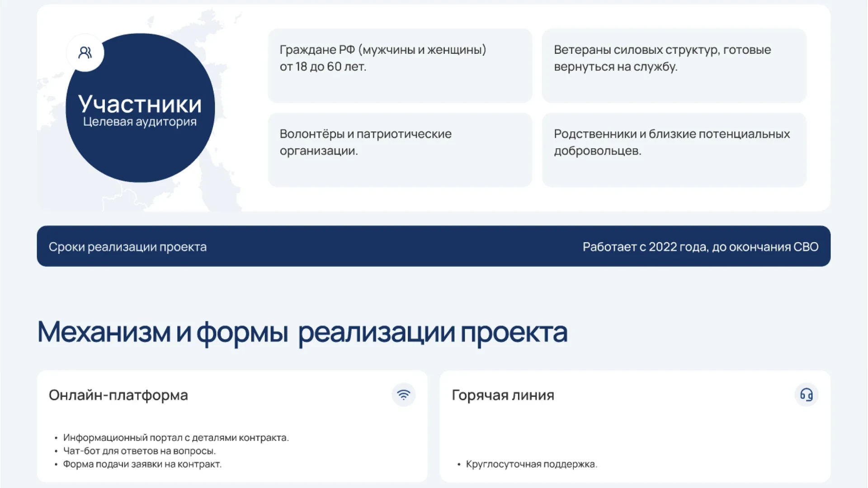Click Форма подачи заявки на контракт item

click(x=142, y=464)
